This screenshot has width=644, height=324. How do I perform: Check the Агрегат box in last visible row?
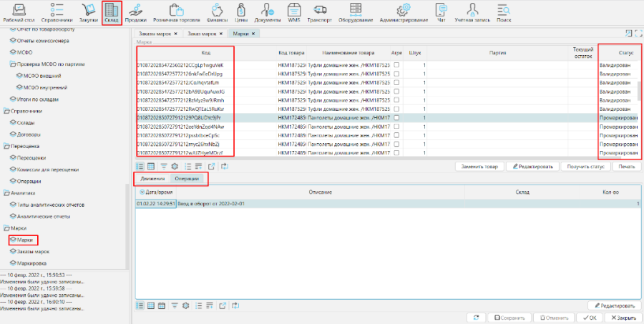click(397, 153)
